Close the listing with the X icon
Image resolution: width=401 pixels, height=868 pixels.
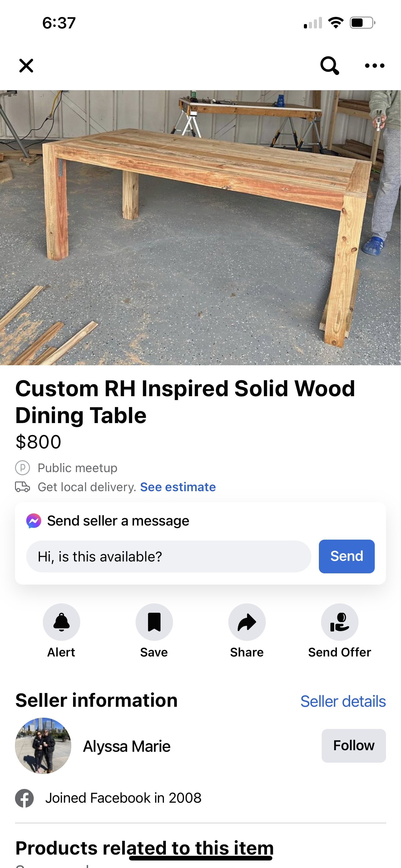point(26,66)
